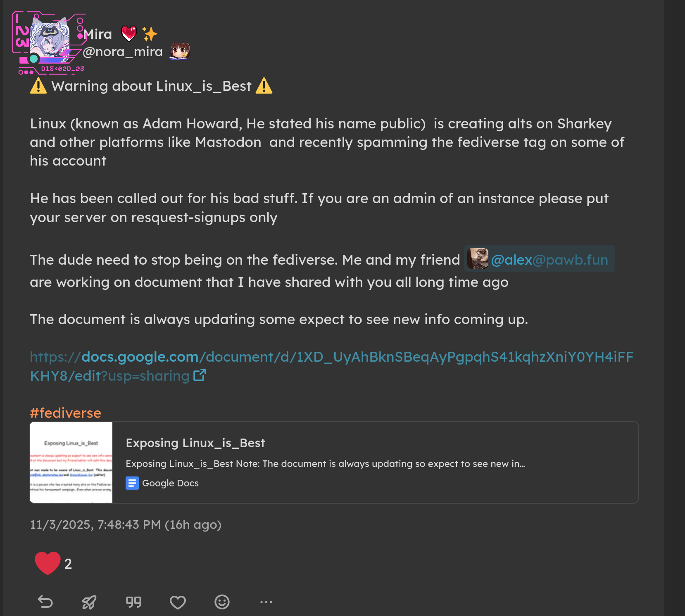Click the avatar icon beside @alex mention
The image size is (685, 616).
pos(478,259)
